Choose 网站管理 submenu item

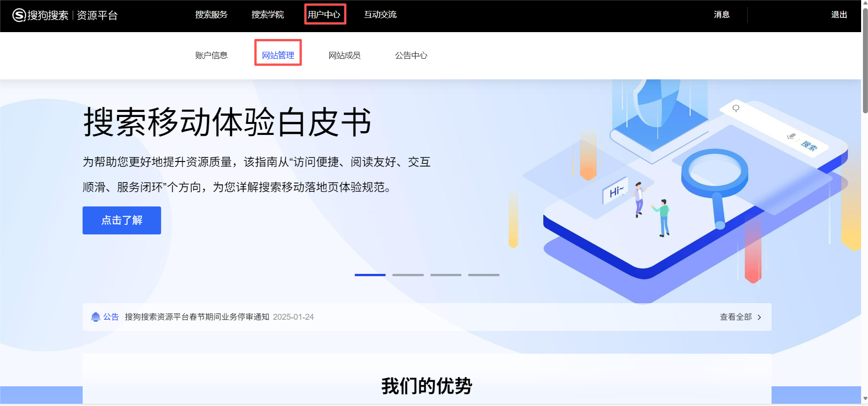point(278,56)
